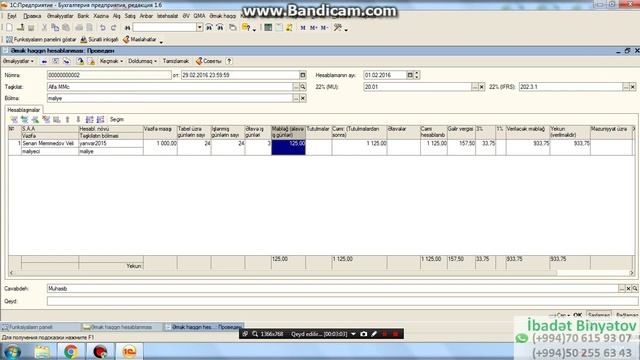Click the Nömrə field with 00000000002

109,76
